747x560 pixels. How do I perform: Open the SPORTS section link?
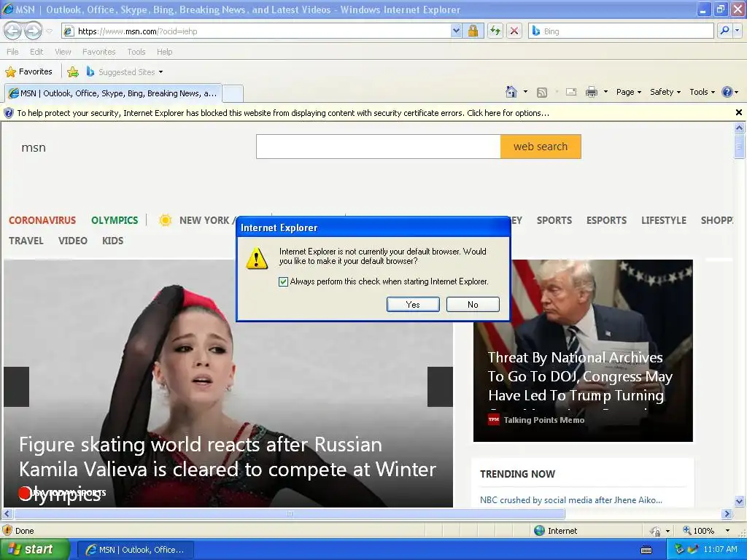point(554,220)
